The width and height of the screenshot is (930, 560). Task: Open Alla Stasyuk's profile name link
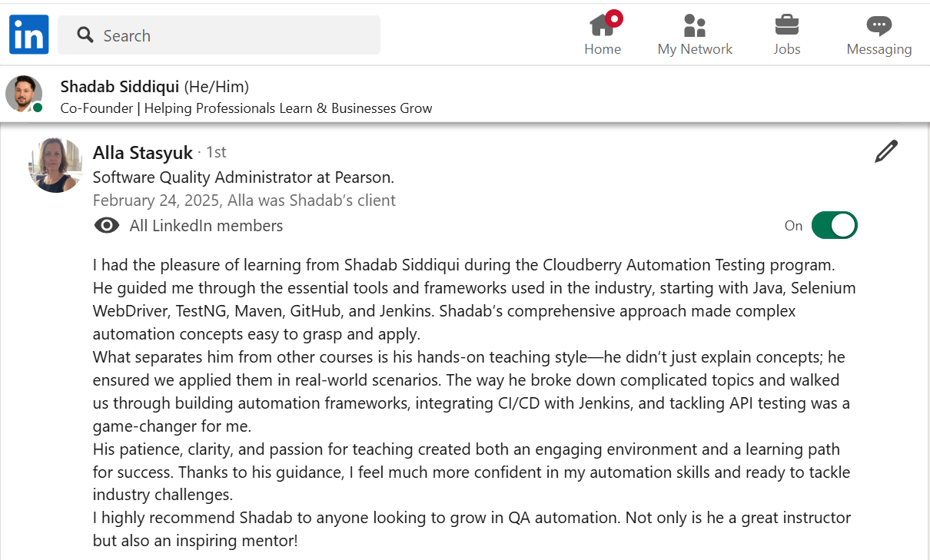143,153
